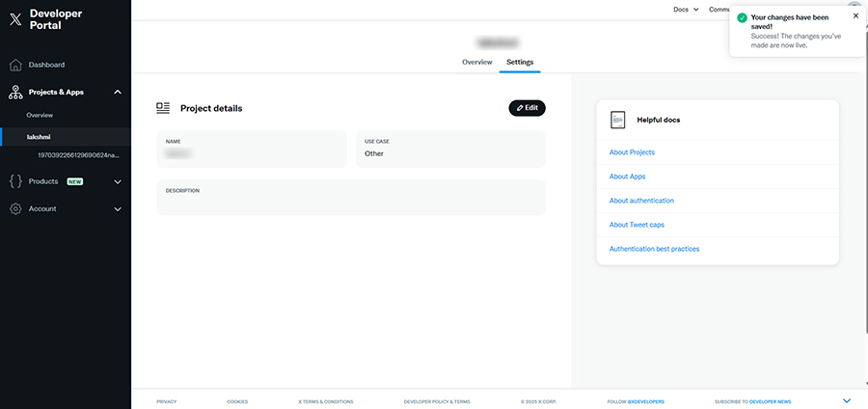Dismiss the changes saved notification
The image size is (868, 409).
[x=855, y=16]
